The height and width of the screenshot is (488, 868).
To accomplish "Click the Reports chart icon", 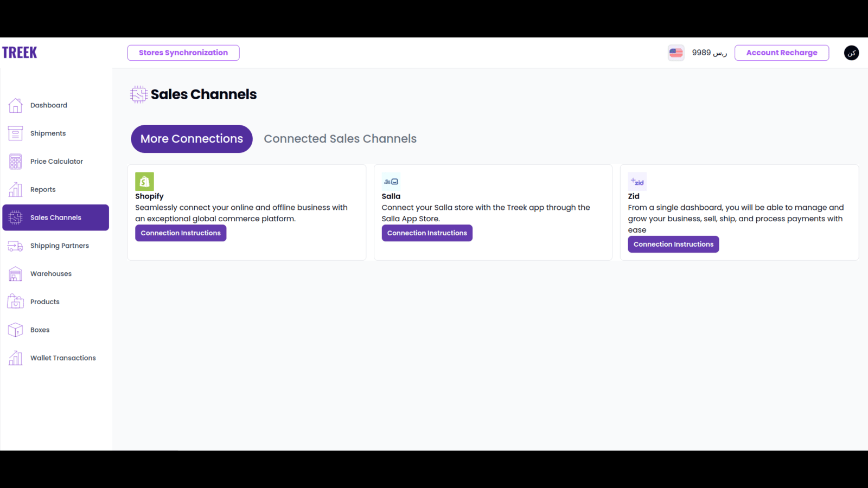I will 15,189.
